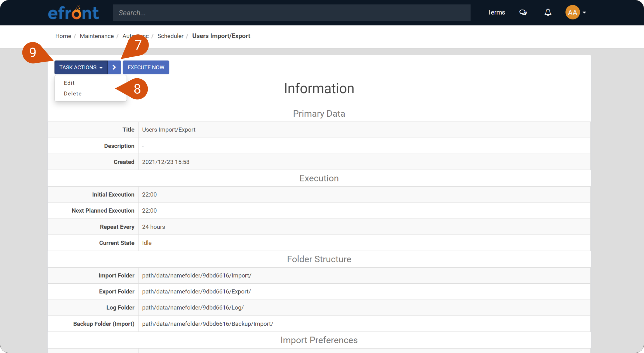Image resolution: width=644 pixels, height=353 pixels.
Task: Navigate to Scheduler breadcrumb
Action: (170, 36)
